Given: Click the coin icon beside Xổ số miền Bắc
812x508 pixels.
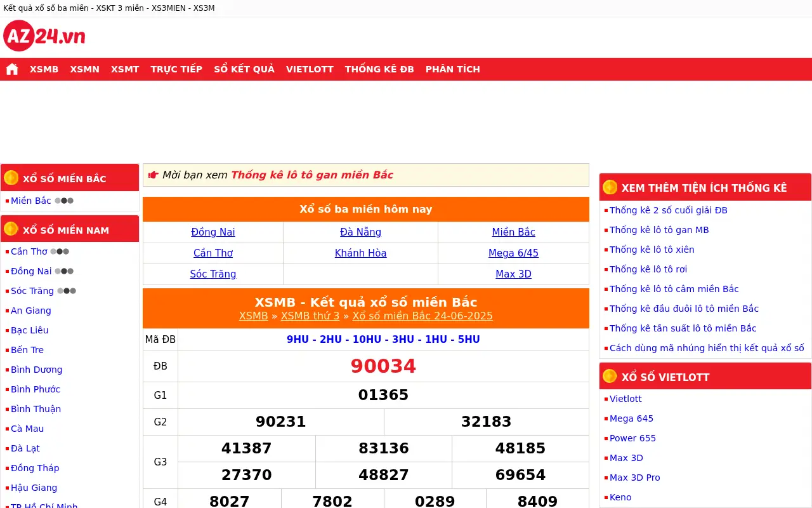Looking at the screenshot, I should (11, 178).
